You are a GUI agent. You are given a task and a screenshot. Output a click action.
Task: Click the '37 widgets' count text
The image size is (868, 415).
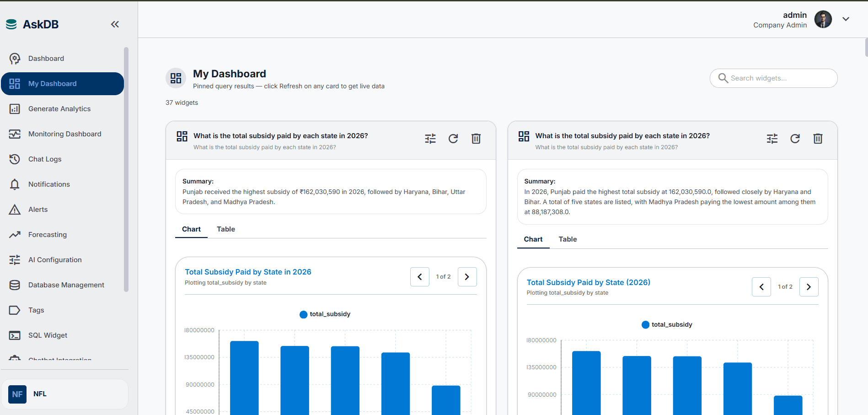click(x=182, y=102)
